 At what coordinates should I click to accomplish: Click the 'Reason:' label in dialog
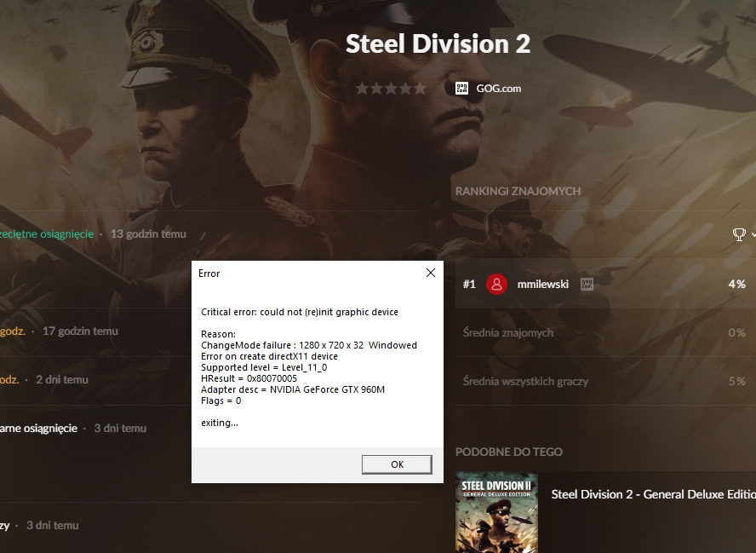coord(218,334)
